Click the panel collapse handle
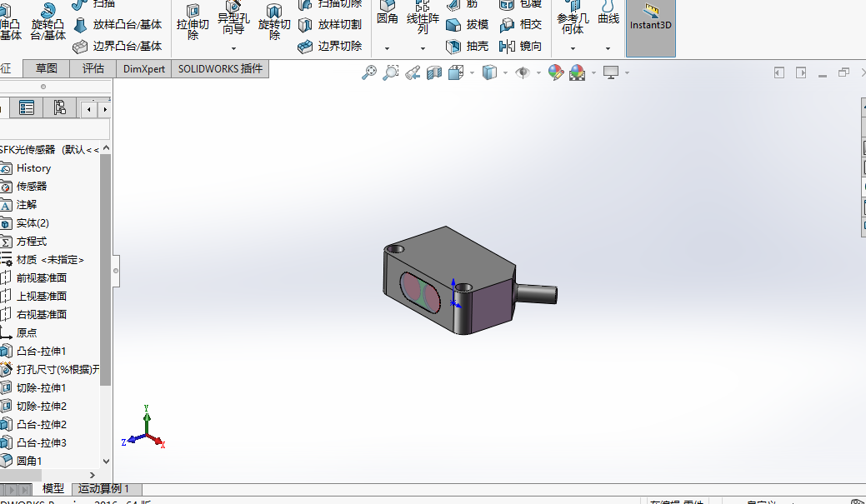 pyautogui.click(x=116, y=271)
